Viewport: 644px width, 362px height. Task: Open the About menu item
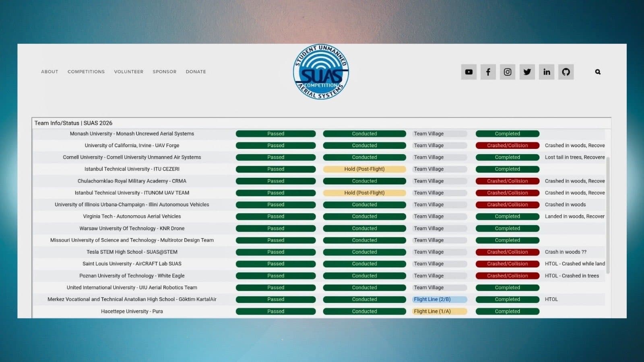tap(50, 72)
